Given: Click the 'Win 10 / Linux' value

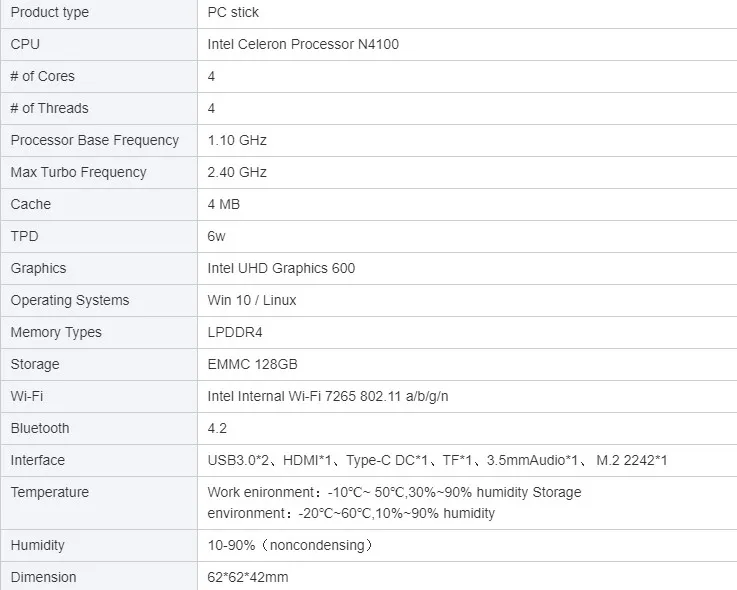Looking at the screenshot, I should pos(252,300).
